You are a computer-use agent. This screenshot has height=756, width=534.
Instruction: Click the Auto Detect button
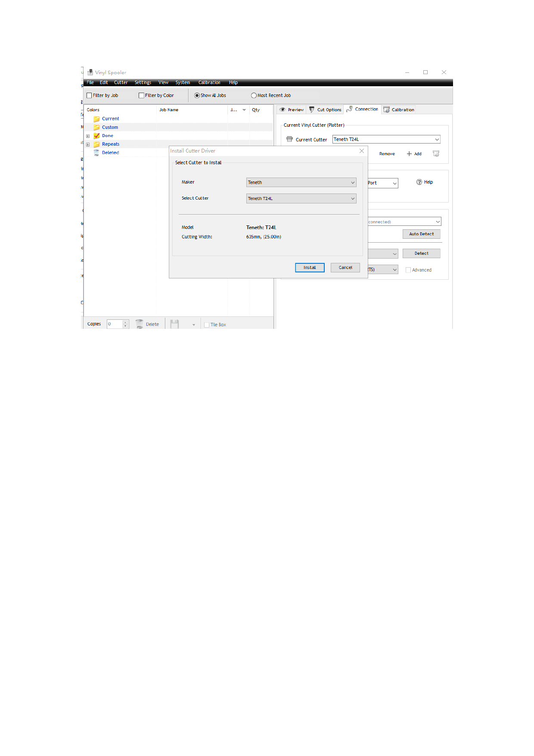[x=421, y=234]
